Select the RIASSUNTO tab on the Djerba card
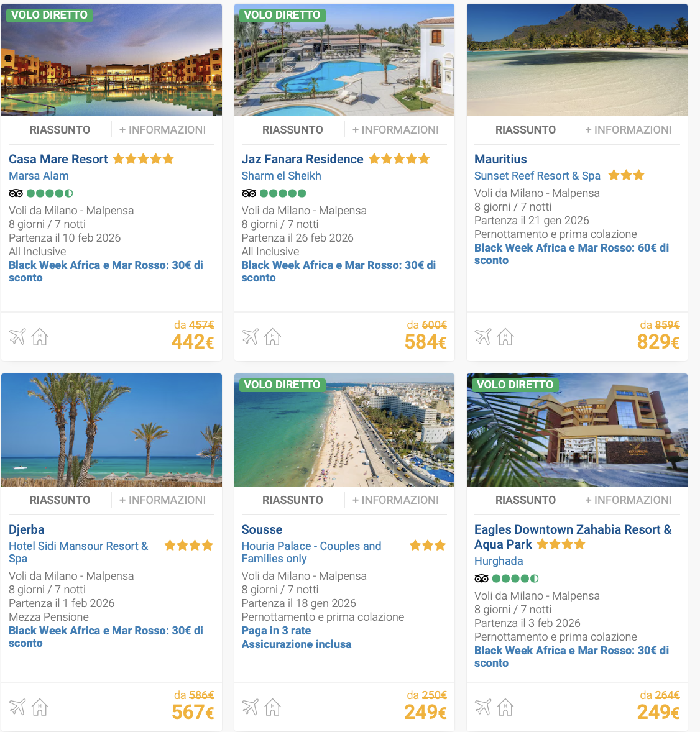This screenshot has width=700, height=732. pyautogui.click(x=59, y=500)
